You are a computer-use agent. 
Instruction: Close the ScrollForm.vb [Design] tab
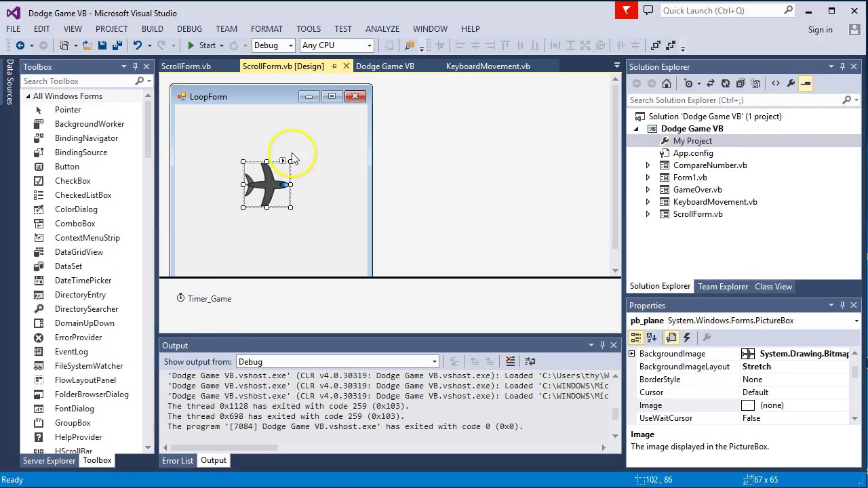pos(346,66)
